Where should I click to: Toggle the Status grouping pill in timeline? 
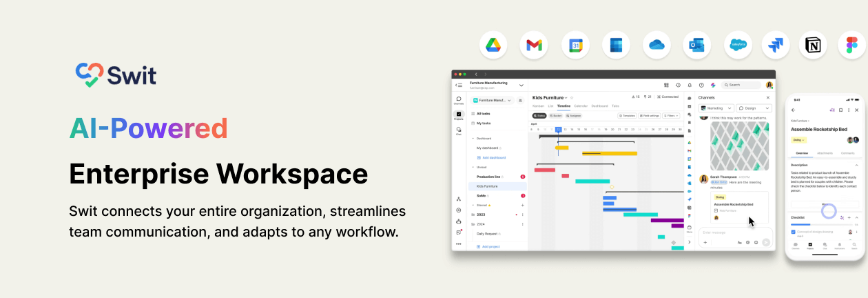click(x=539, y=116)
